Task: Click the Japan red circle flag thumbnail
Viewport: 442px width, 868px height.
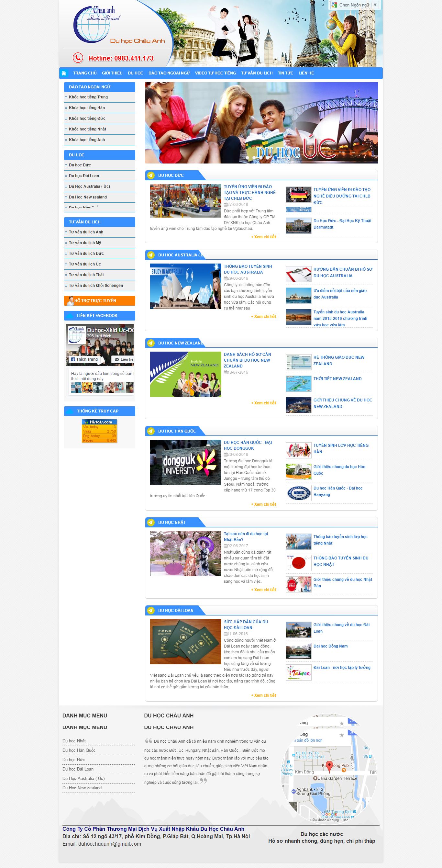Action: pos(298,563)
